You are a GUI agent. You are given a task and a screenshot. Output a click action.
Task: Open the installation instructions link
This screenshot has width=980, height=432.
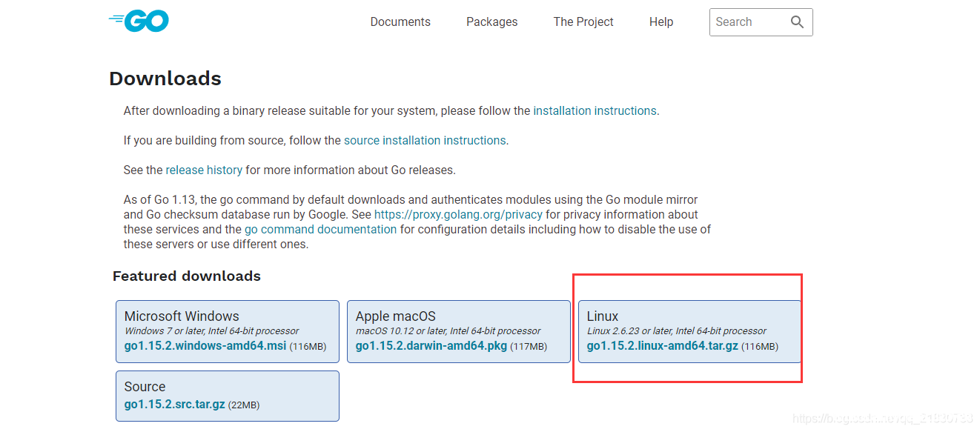pos(595,111)
